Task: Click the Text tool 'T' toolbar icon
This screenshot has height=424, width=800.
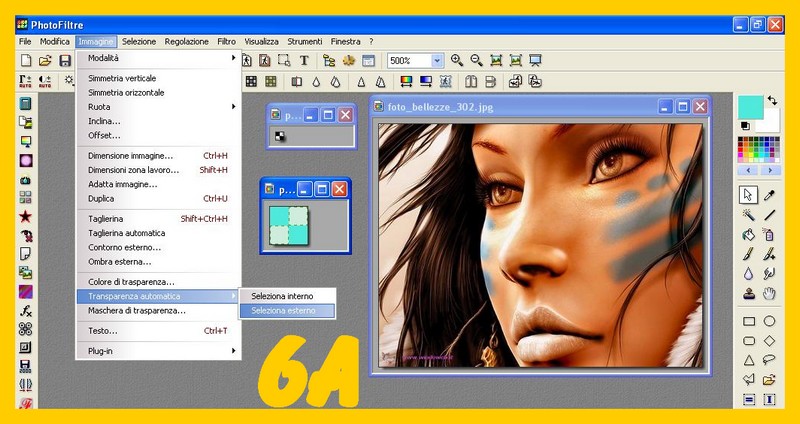Action: 304,61
